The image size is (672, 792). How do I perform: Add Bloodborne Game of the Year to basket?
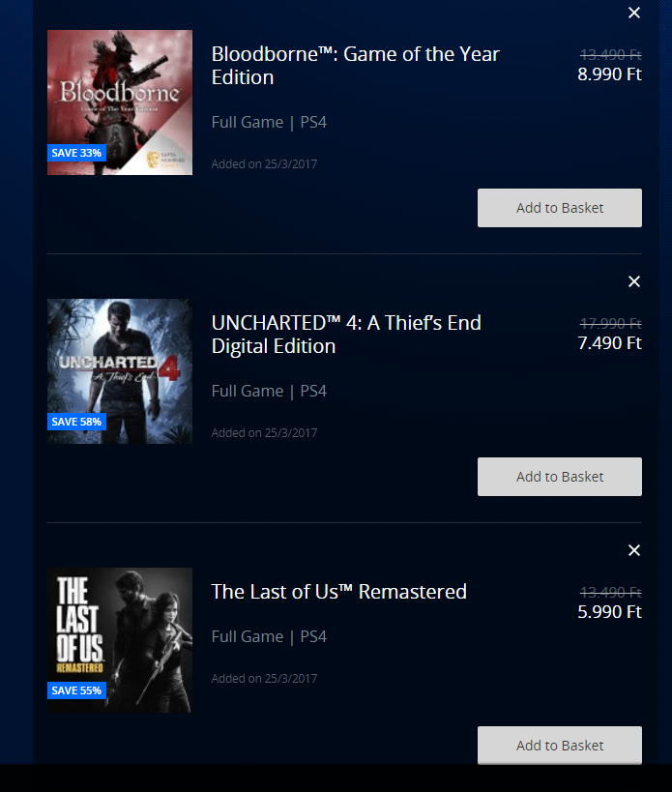tap(560, 208)
